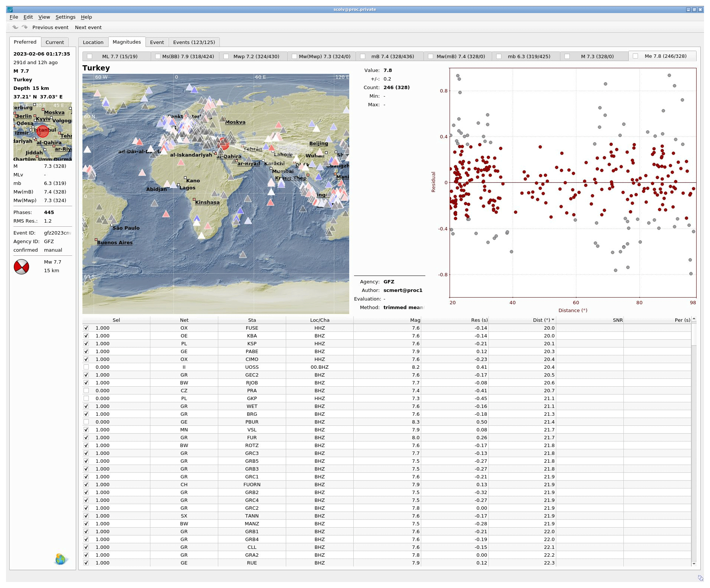Click the application icon in the title bar
Screen dimensions: 710x588
pos(10,10)
